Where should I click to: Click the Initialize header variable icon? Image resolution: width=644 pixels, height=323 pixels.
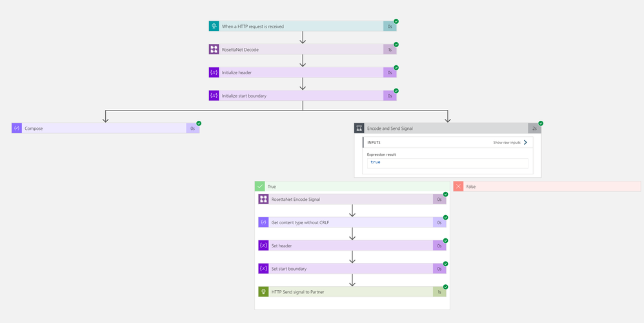point(214,73)
